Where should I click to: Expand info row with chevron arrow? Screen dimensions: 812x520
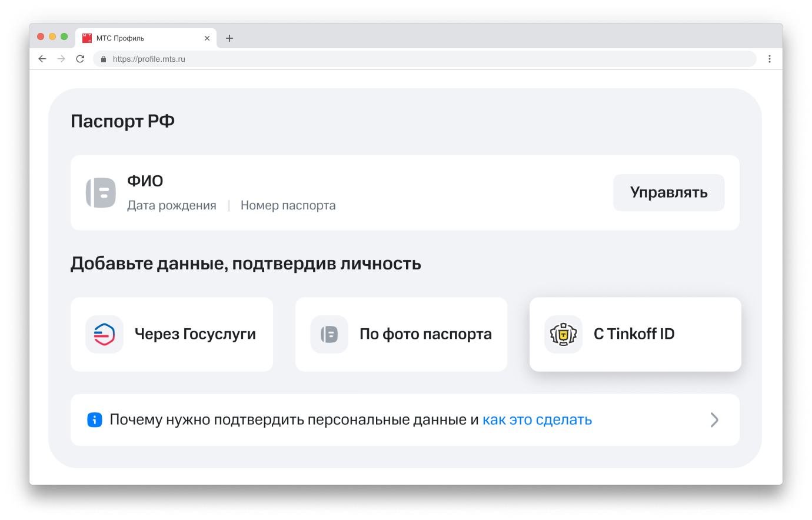point(714,420)
